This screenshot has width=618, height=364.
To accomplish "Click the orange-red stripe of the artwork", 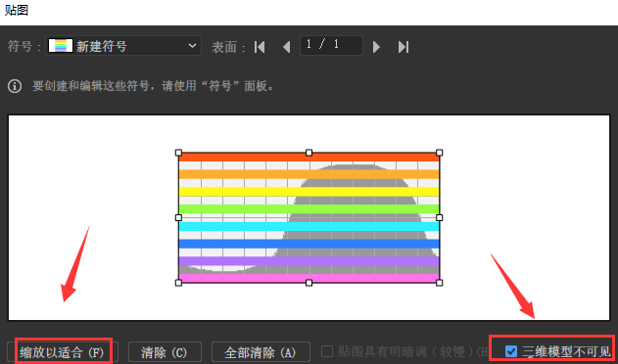I will coord(309,158).
